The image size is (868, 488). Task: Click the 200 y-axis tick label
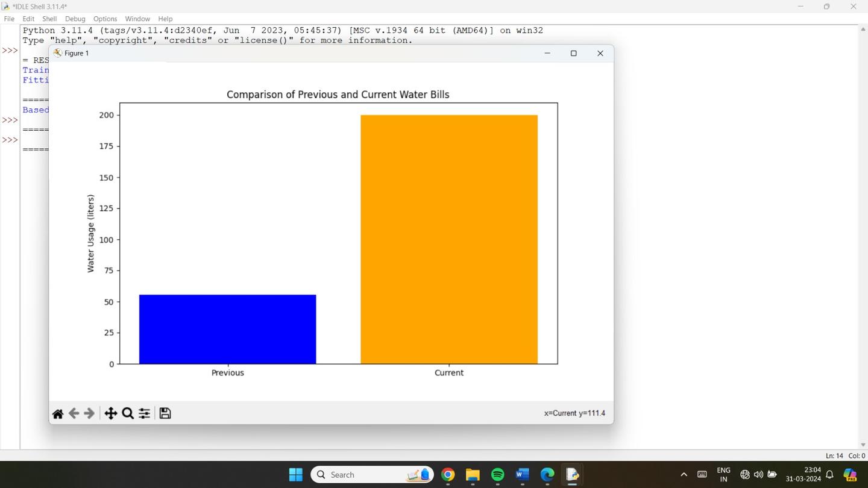(106, 115)
